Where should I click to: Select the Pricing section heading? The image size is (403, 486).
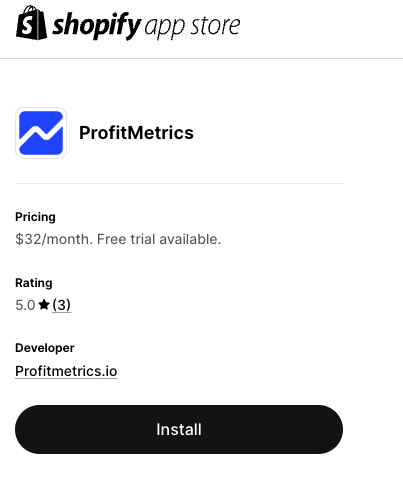(35, 217)
